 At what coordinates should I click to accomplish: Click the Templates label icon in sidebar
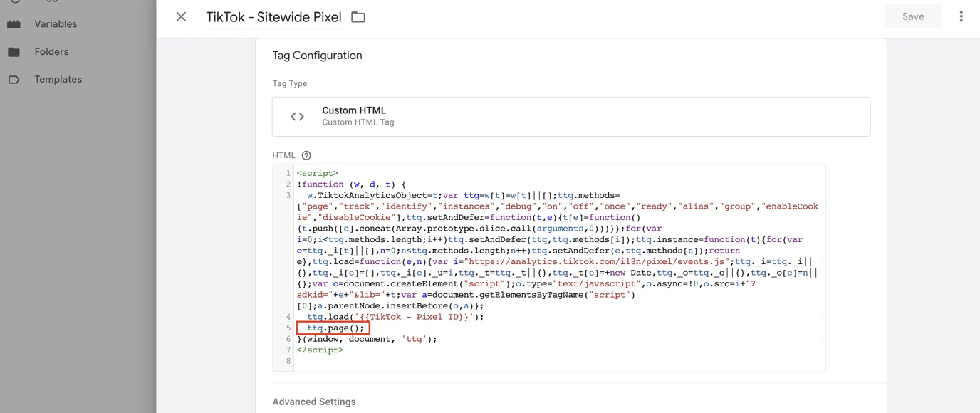pyautogui.click(x=14, y=79)
